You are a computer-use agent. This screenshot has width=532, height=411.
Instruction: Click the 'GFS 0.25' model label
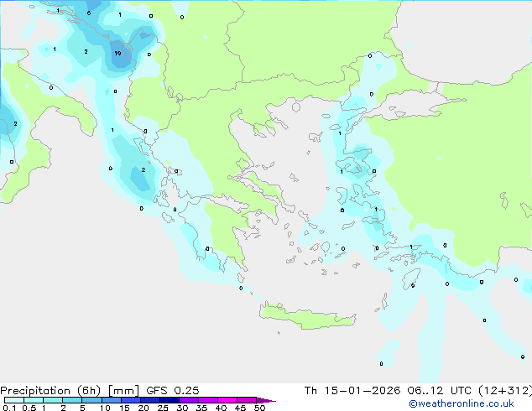(173, 391)
